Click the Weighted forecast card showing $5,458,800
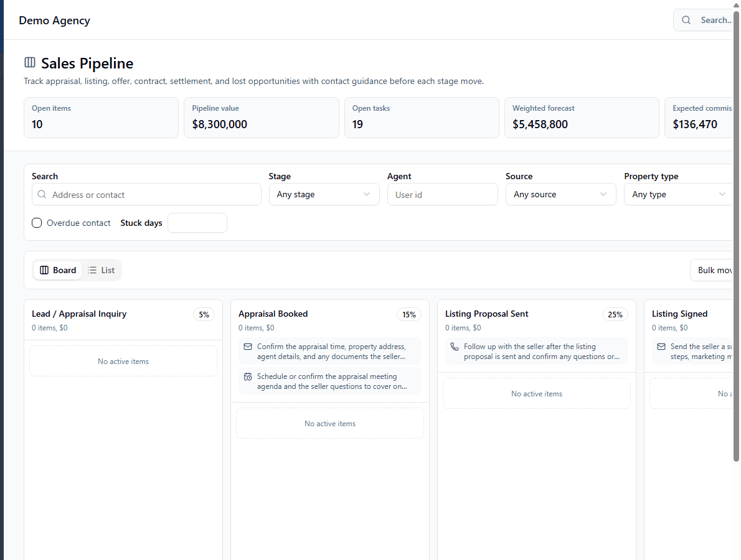741x560 pixels. point(582,118)
